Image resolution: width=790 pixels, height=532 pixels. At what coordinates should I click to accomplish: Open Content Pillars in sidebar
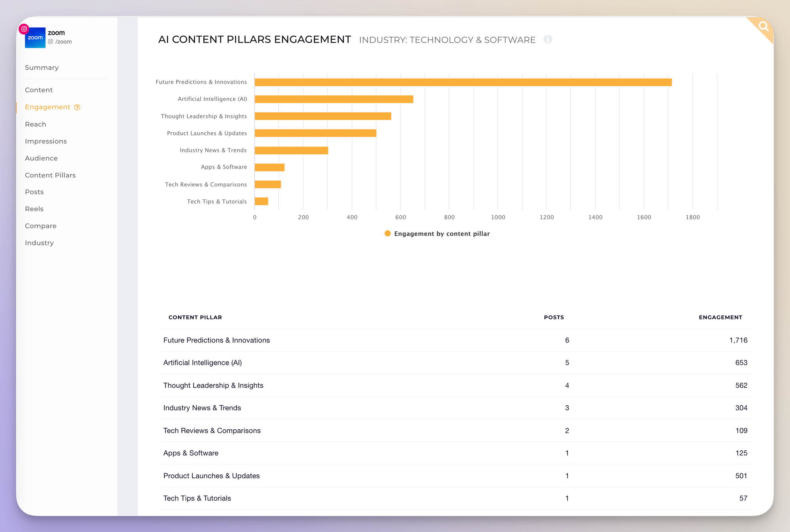click(x=50, y=175)
